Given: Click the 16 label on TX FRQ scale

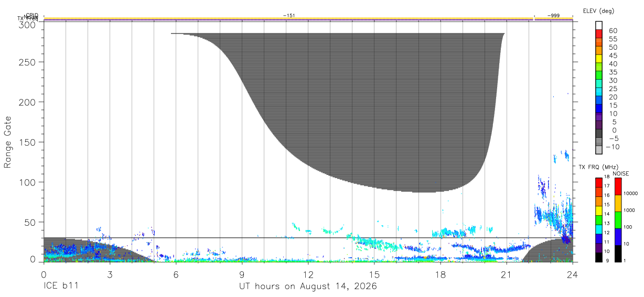Looking at the screenshot, I should point(607,195).
